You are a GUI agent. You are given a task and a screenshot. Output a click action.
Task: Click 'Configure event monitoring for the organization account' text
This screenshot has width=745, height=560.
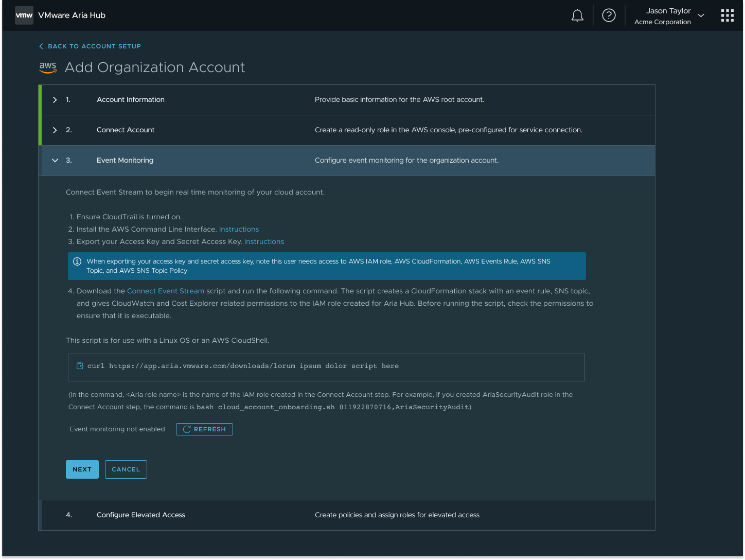point(406,161)
